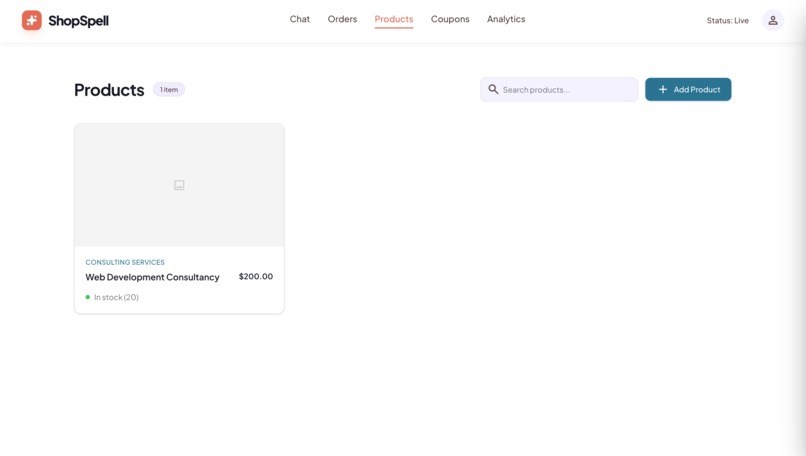Click the Status: Live indicator
Screen dimensions: 806x456
(x=727, y=21)
